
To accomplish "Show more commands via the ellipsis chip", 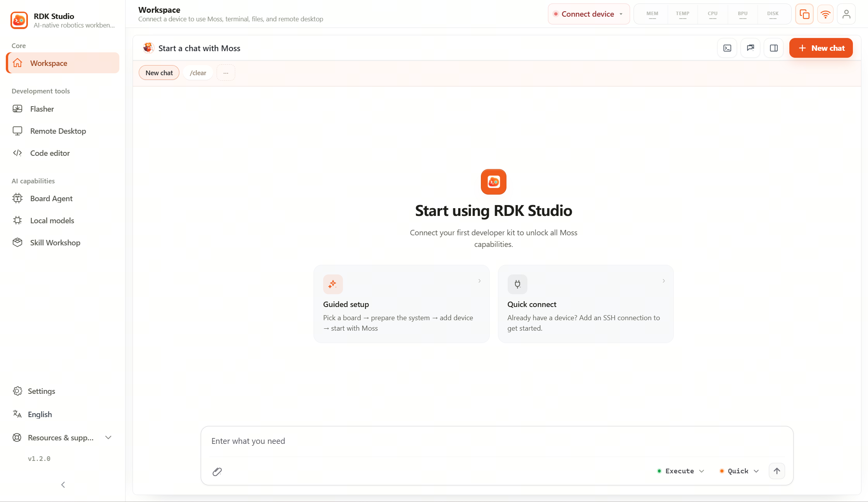I will pyautogui.click(x=226, y=73).
